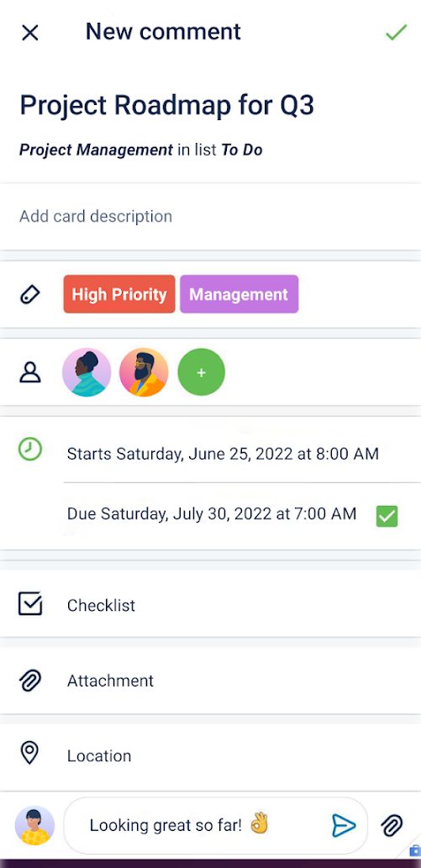Image resolution: width=421 pixels, height=868 pixels.
Task: Open the High Priority label
Action: coord(119,294)
